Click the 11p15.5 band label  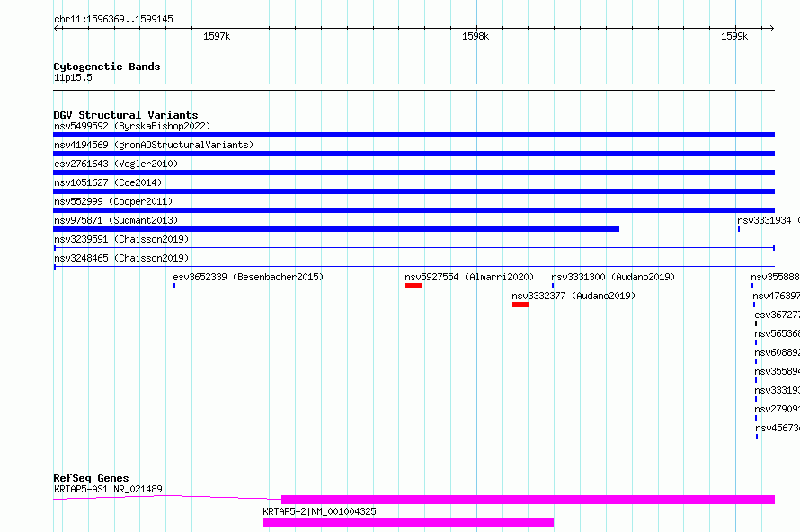pyautogui.click(x=73, y=77)
